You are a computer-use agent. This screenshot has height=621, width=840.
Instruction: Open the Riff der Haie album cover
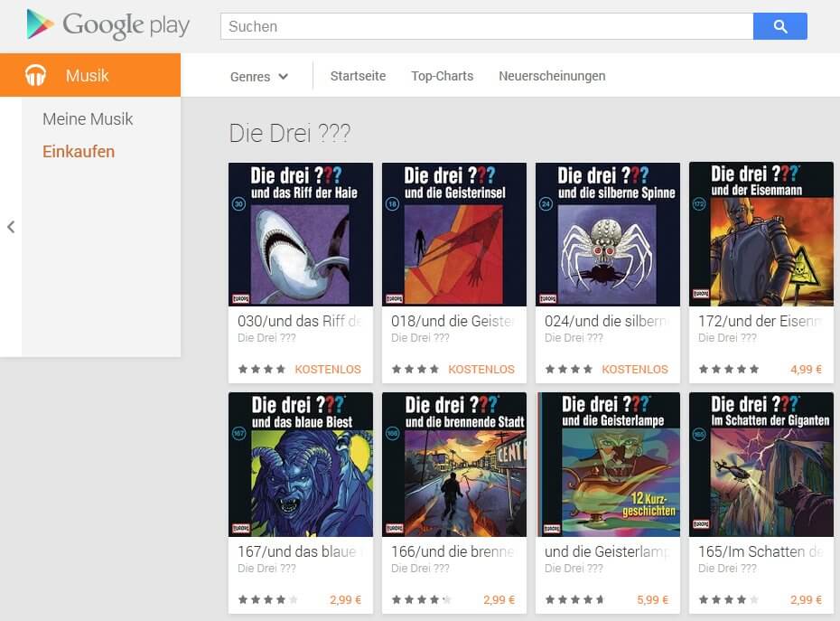301,234
